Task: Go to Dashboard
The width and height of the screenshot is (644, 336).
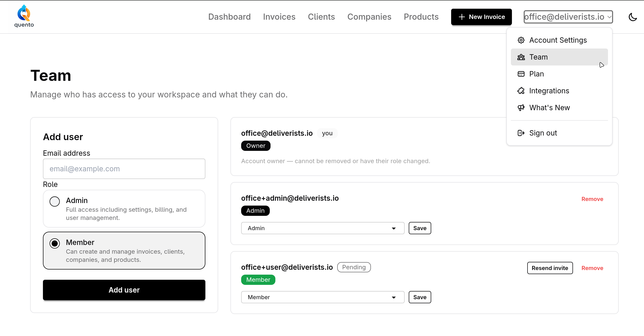Action: pyautogui.click(x=229, y=17)
